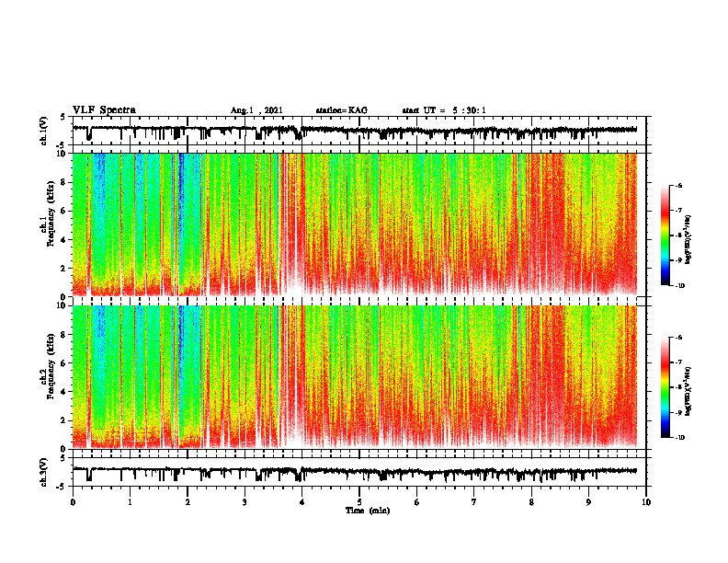
Task: Click inside the ch.2 spectrogram panel
Action: tap(355, 377)
